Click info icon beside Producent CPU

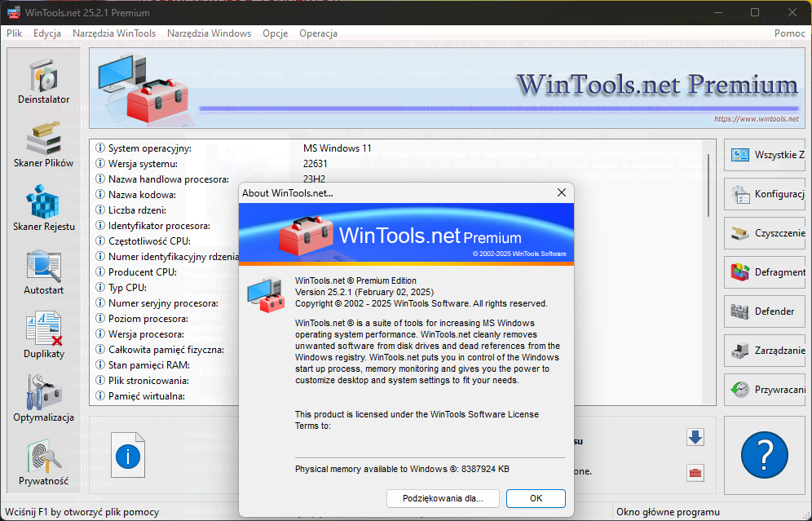click(x=100, y=272)
